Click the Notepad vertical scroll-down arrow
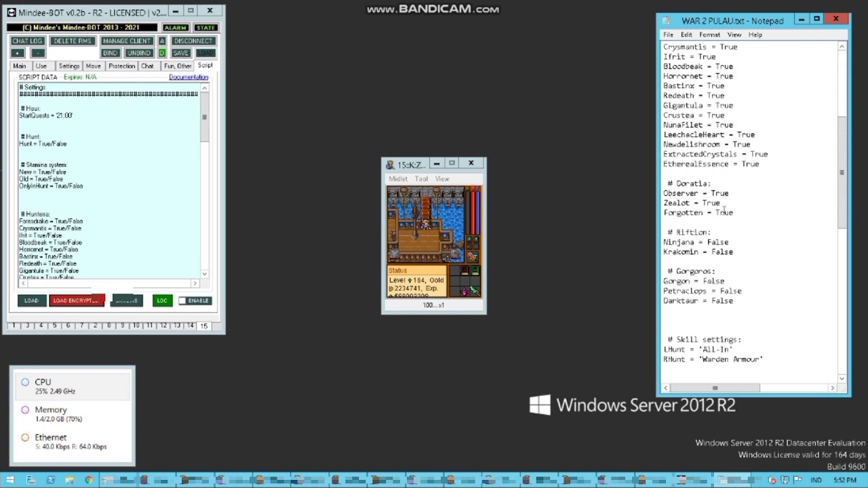This screenshot has height=488, width=868. pyautogui.click(x=842, y=378)
